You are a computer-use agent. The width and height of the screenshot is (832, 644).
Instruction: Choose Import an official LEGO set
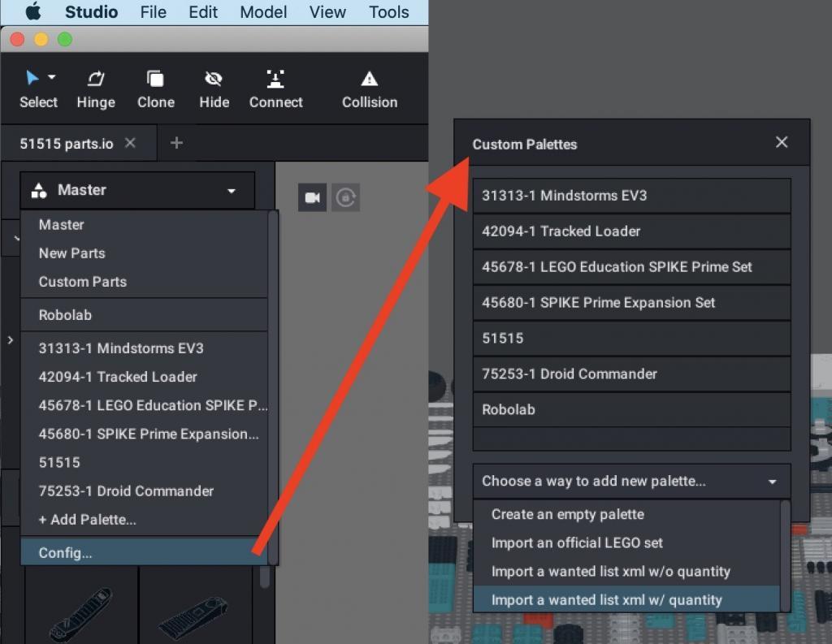pyautogui.click(x=626, y=543)
